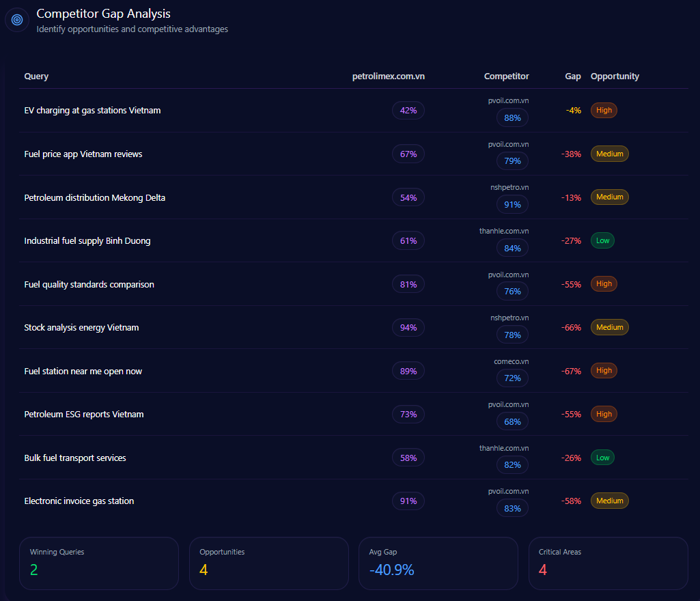Screen dimensions: 700x601
Task: Click the 94% petrolimex score badge
Action: [408, 328]
